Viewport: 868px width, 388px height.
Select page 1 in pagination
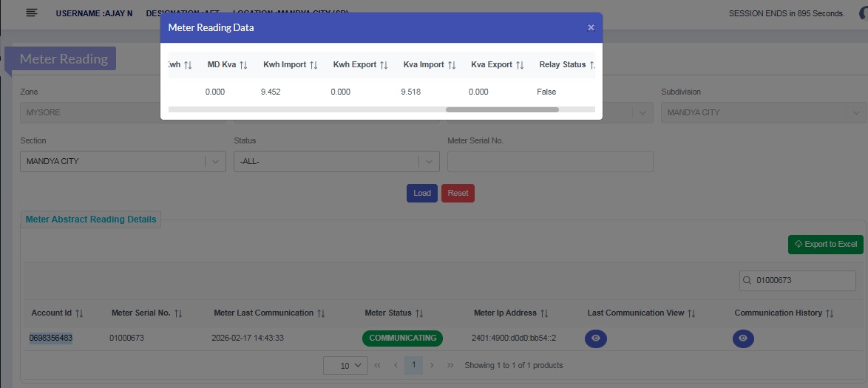click(413, 365)
